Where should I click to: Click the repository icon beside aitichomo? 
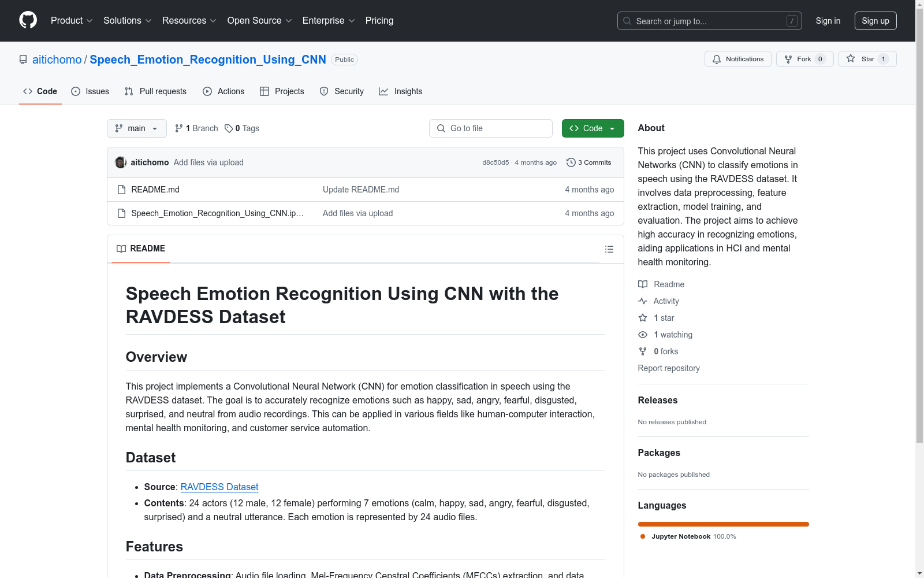pyautogui.click(x=23, y=60)
